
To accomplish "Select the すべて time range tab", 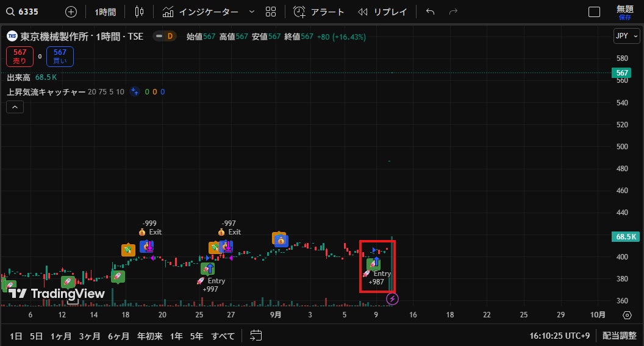I will pyautogui.click(x=223, y=336).
